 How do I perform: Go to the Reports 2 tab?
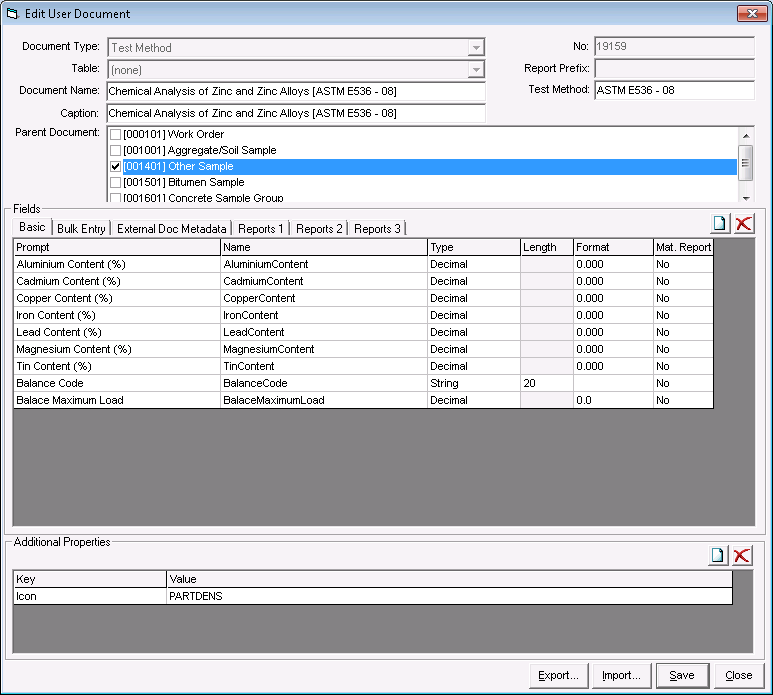point(319,229)
